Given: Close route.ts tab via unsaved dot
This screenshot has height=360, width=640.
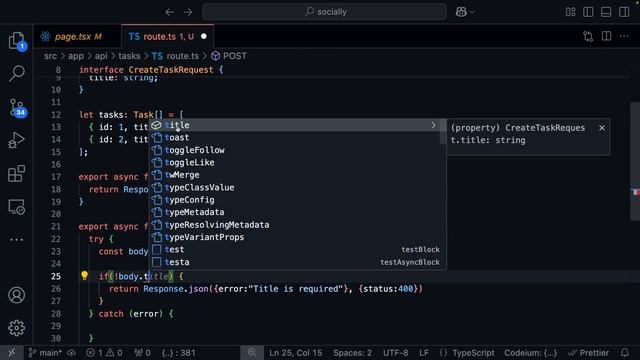Looking at the screenshot, I should pos(204,36).
